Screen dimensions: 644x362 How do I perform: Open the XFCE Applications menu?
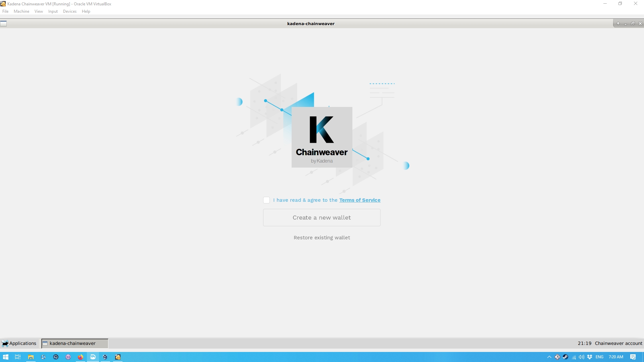coord(19,343)
